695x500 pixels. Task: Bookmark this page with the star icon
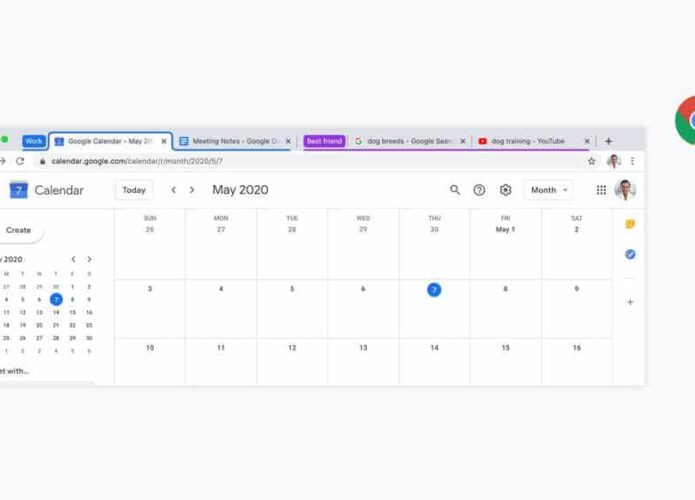pyautogui.click(x=591, y=161)
